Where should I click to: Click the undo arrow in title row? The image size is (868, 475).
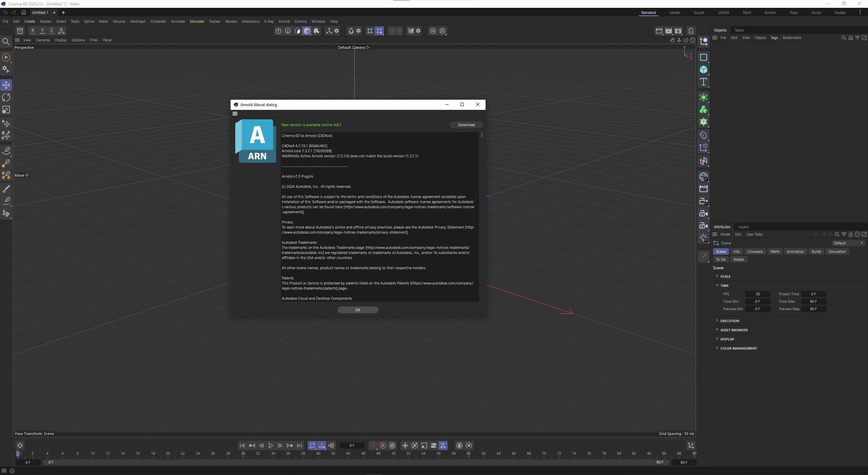point(5,13)
